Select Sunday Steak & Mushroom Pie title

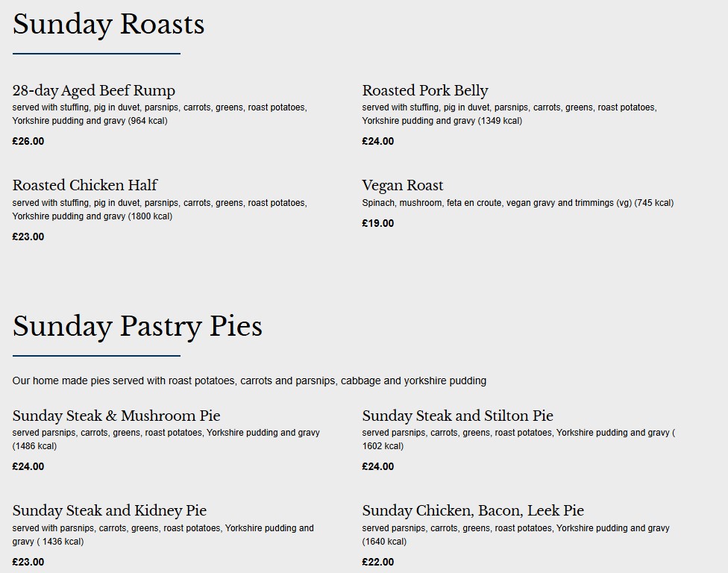coord(116,416)
